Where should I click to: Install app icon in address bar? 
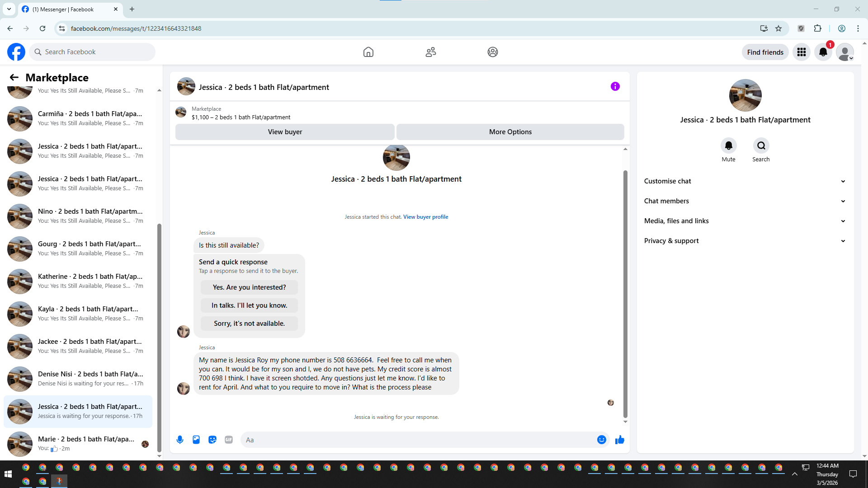click(764, 28)
